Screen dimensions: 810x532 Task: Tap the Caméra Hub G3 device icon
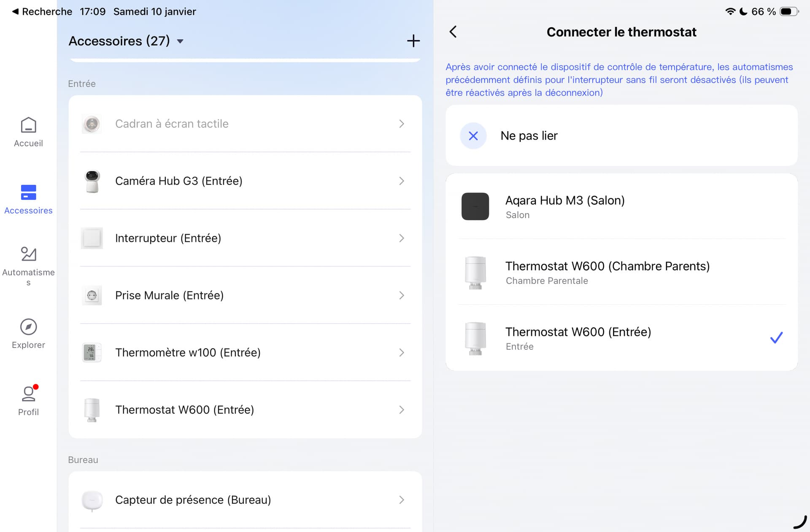click(92, 181)
